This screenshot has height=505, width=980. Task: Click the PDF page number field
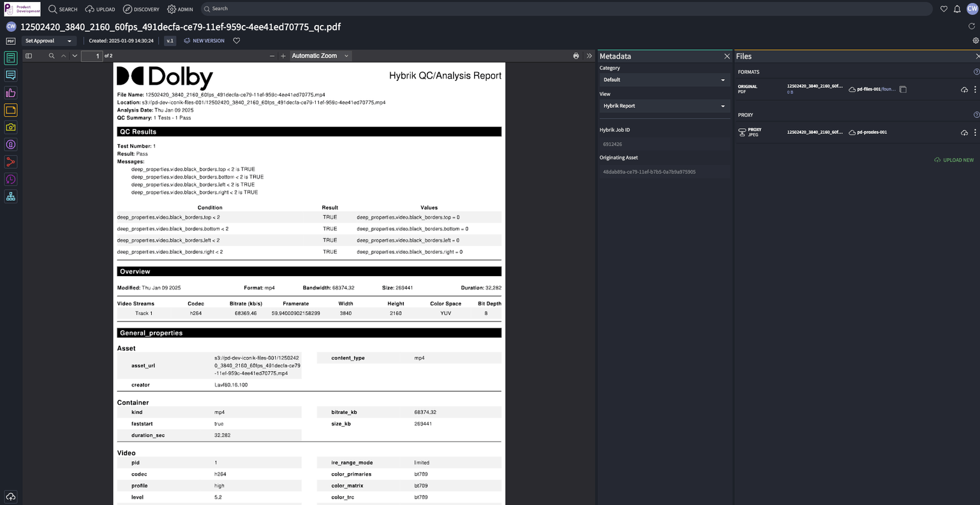[92, 56]
